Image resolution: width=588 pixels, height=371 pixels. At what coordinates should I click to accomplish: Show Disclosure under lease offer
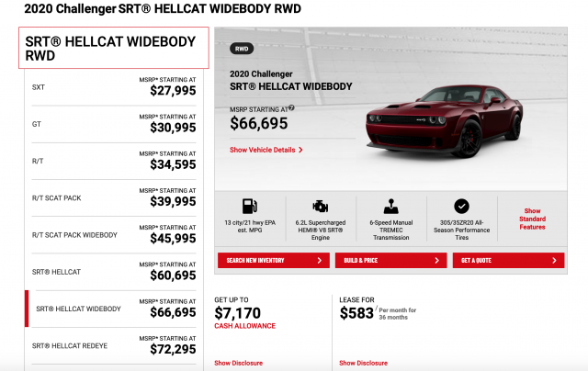[x=364, y=363]
